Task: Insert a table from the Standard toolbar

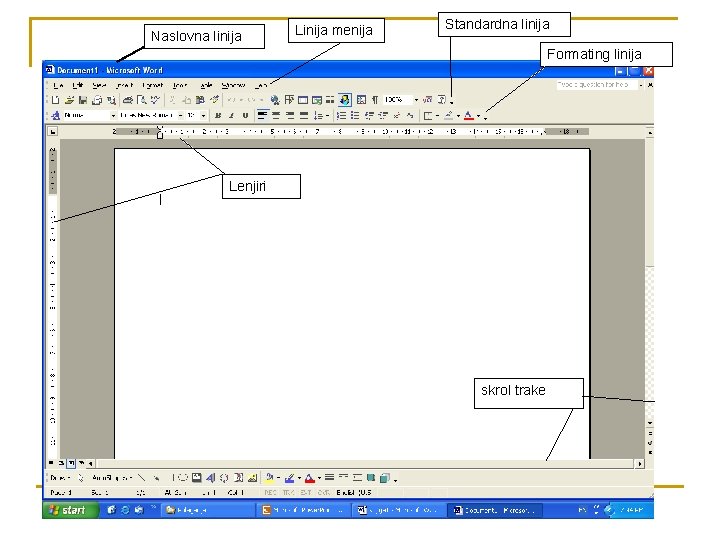Action: point(303,100)
